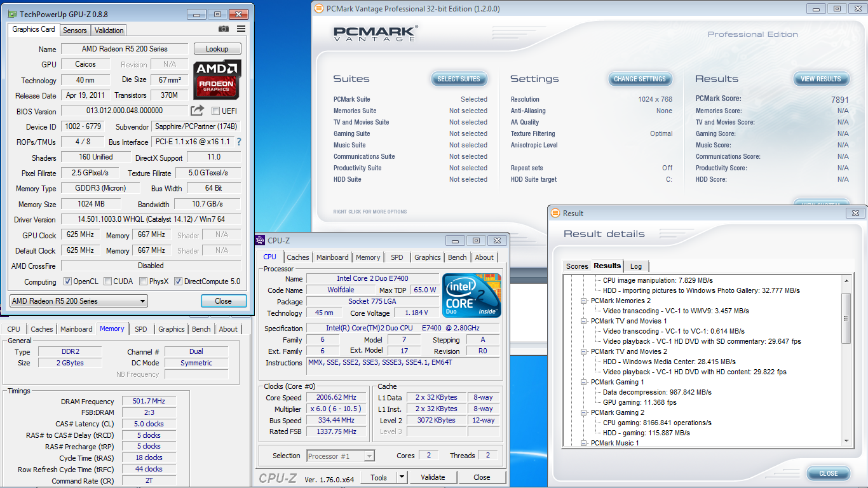Click the BIOS share/export arrow icon

(x=198, y=111)
